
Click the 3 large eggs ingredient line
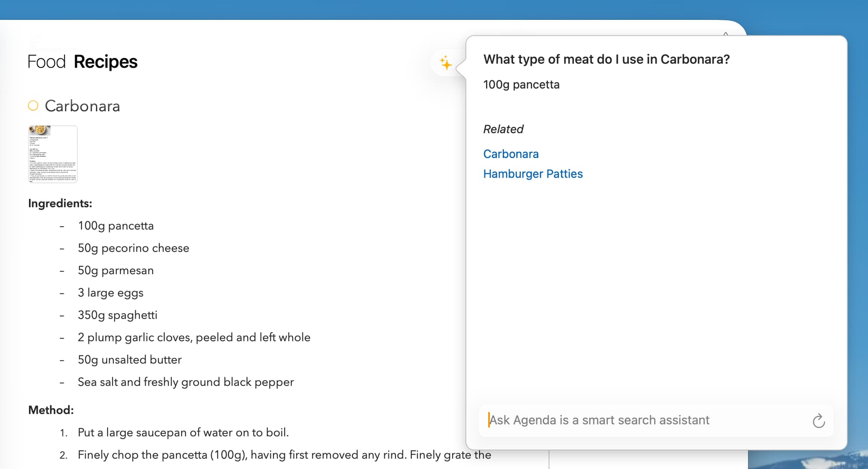point(110,293)
